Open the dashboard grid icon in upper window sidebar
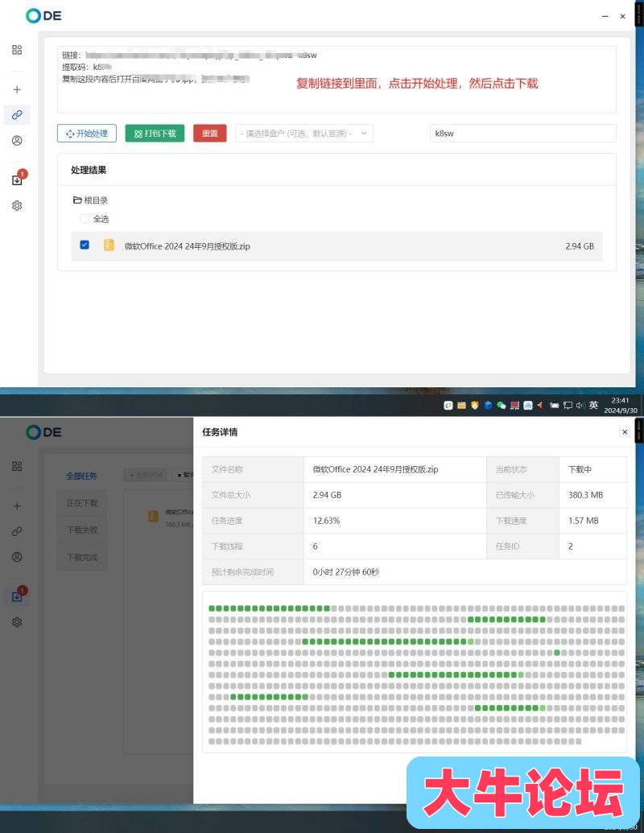The width and height of the screenshot is (644, 833). (x=17, y=49)
